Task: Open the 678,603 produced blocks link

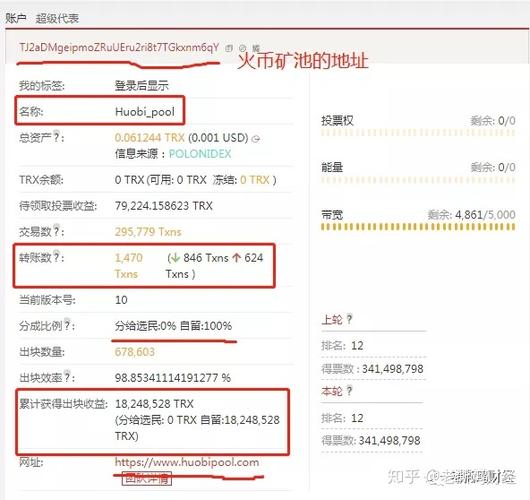Action: tap(135, 352)
